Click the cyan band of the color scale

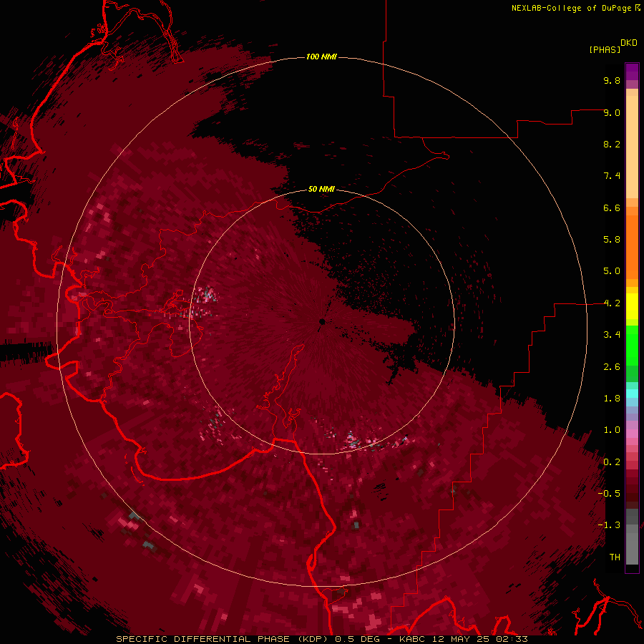tap(632, 393)
